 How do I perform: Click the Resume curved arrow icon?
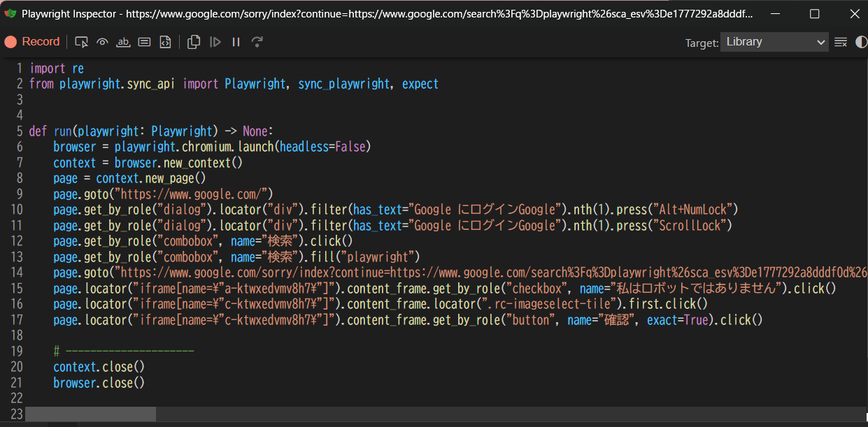tap(257, 42)
